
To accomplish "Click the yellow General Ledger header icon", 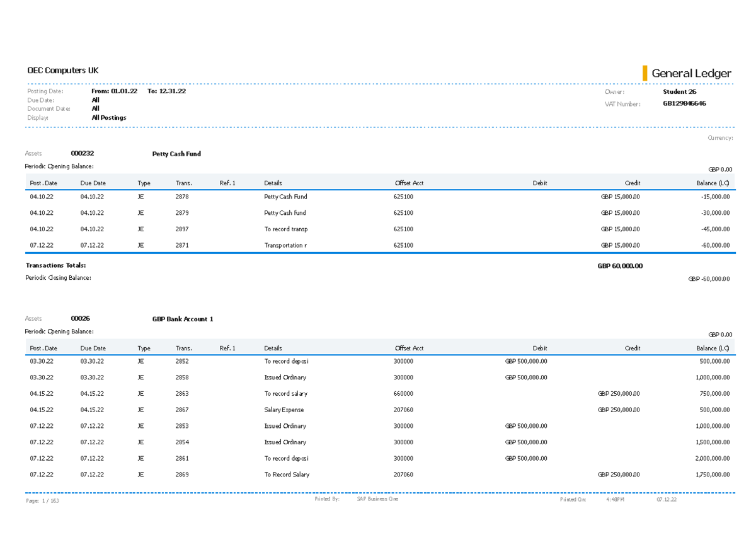I will click(644, 73).
